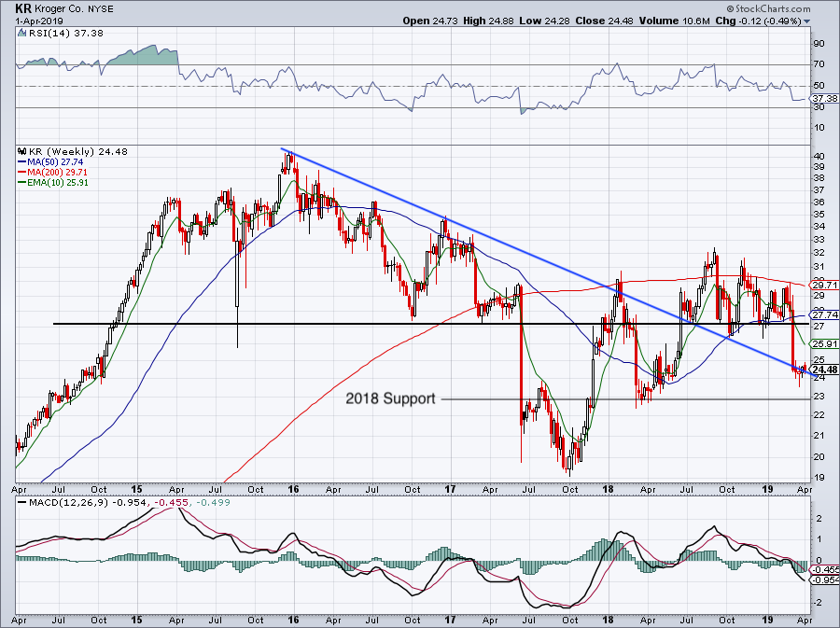
Task: Click the green -0.499 value in the MACD legend
Action: [x=213, y=503]
